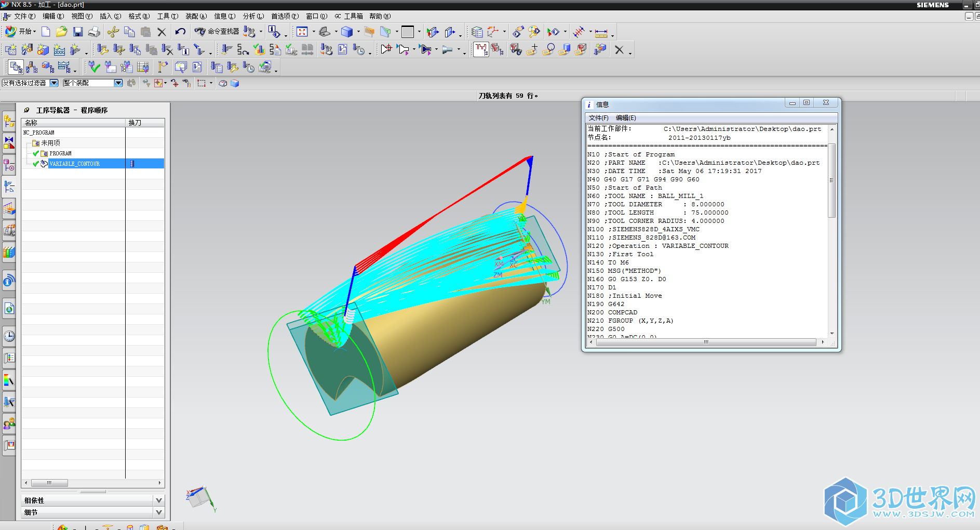This screenshot has width=980, height=530.
Task: Click the Fit view icon
Action: pos(302,32)
